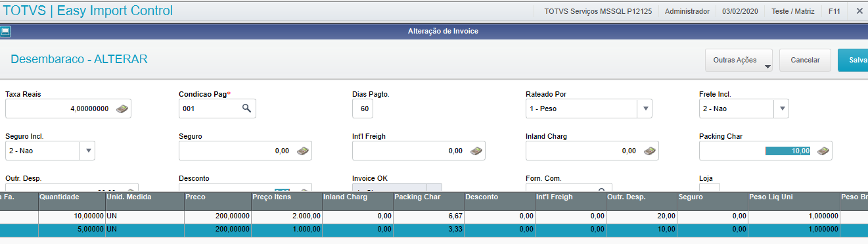868x244 pixels.
Task: Click the Administrador user label
Action: click(687, 11)
